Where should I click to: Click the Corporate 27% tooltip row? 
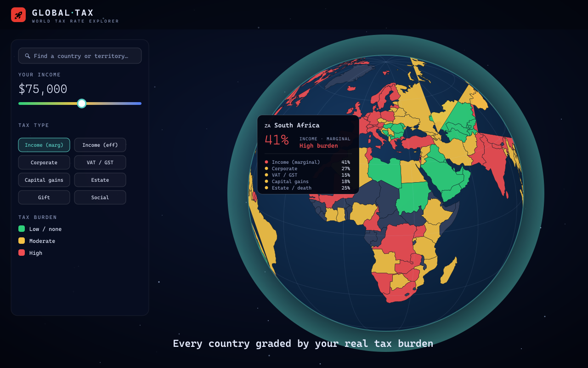[x=307, y=168]
